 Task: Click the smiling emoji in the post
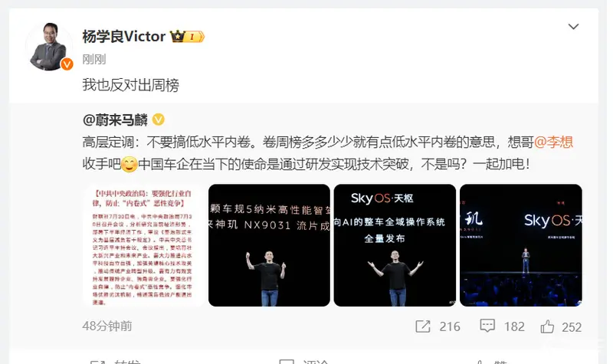(x=129, y=164)
